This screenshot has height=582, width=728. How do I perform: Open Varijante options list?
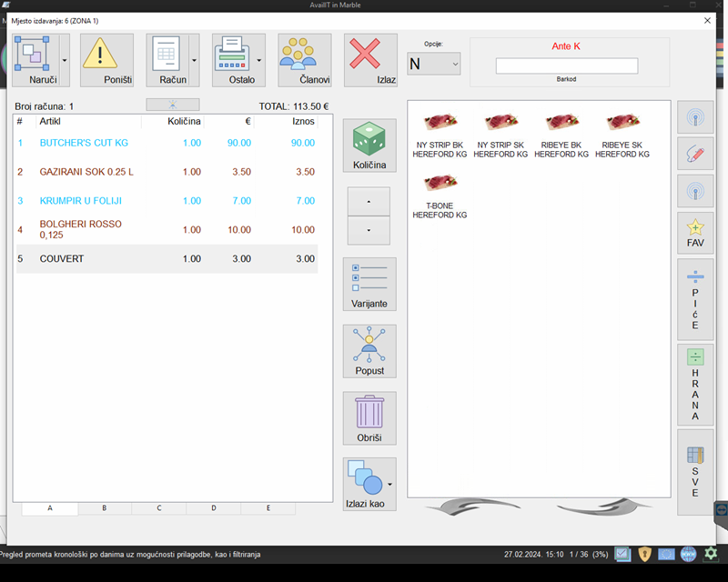pos(369,284)
